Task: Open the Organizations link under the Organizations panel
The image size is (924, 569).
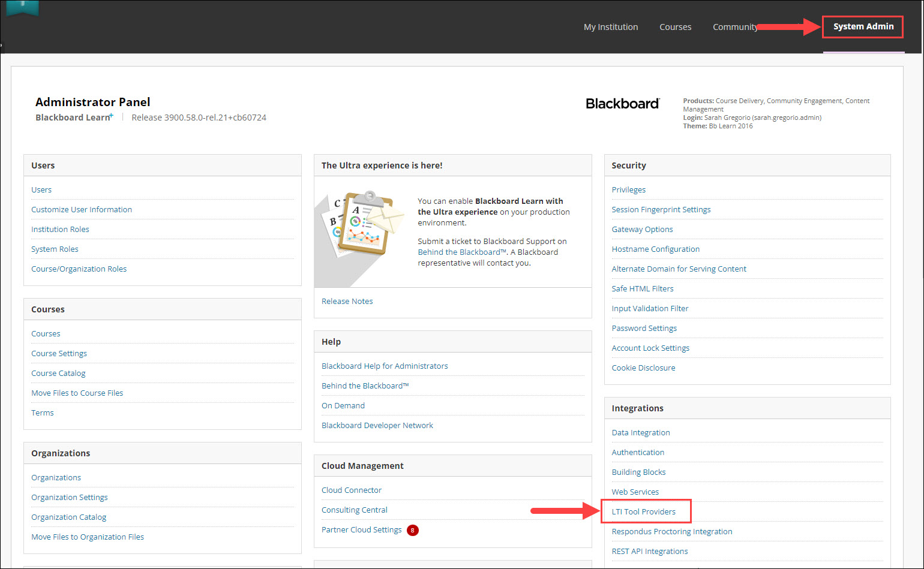Action: coord(56,477)
